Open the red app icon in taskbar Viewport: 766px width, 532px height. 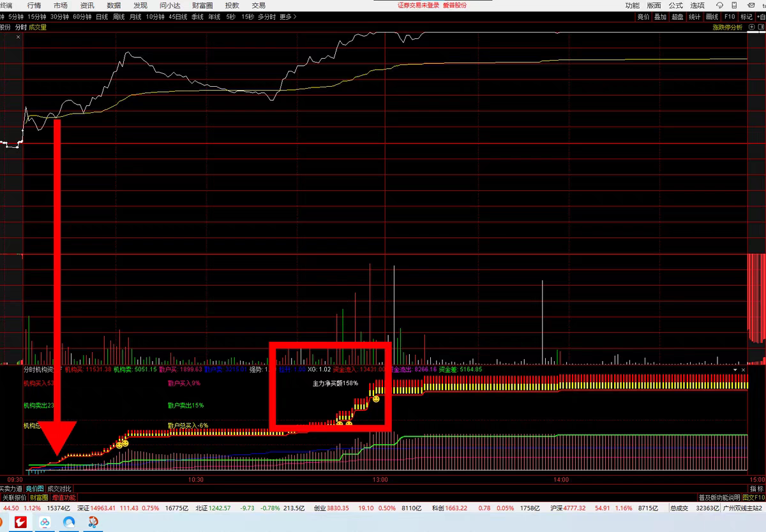tap(21, 522)
